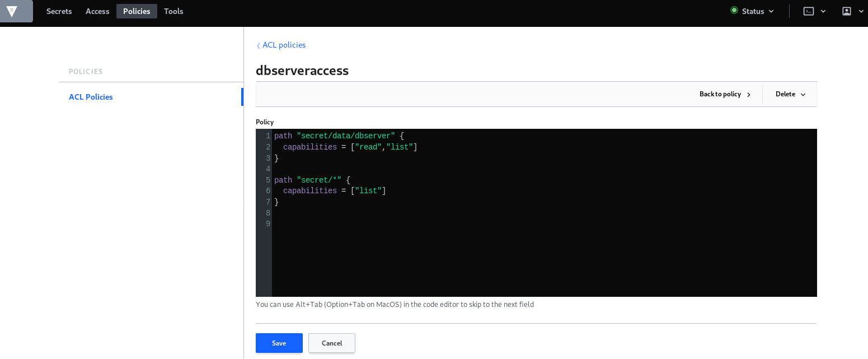Click line number 5 in the editor gutter
This screenshot has width=868, height=359.
click(268, 180)
